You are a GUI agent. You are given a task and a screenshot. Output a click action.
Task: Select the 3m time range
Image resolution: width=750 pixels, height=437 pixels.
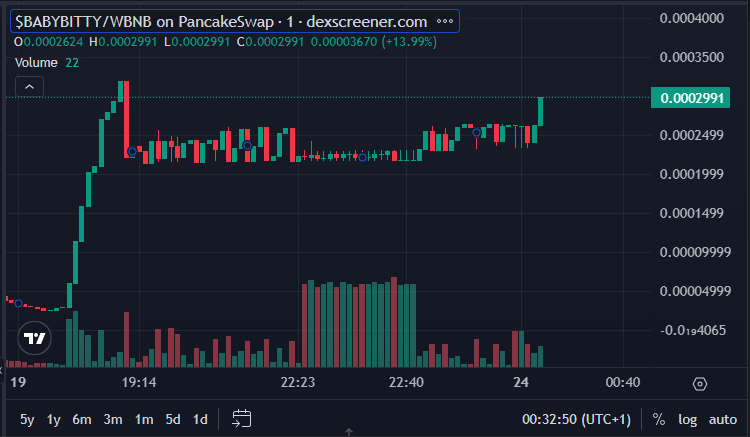tap(113, 419)
